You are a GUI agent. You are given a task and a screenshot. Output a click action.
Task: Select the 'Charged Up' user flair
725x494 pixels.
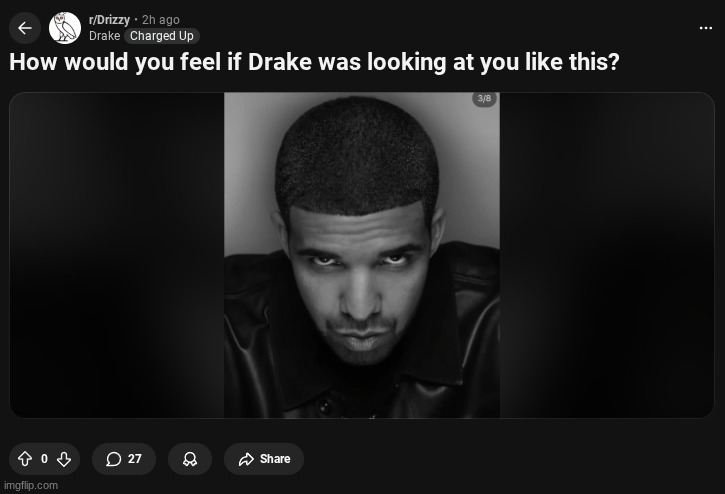pos(162,36)
